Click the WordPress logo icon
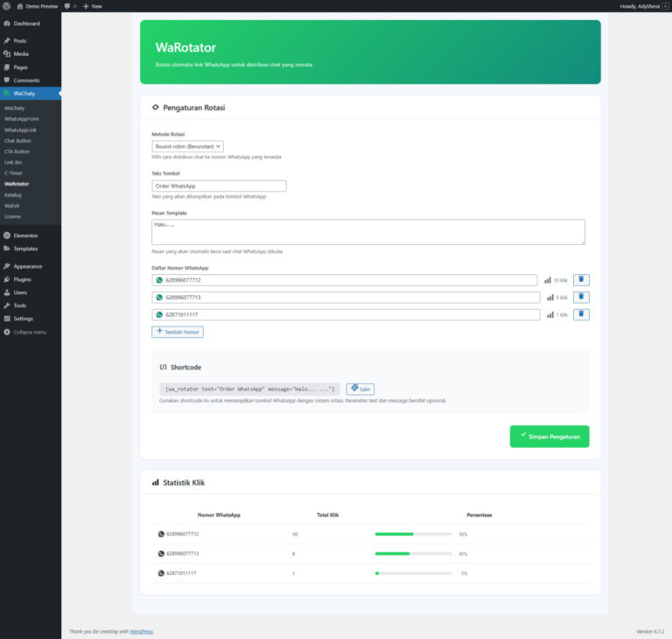Screen dimensions: 672x639 click(x=6, y=6)
